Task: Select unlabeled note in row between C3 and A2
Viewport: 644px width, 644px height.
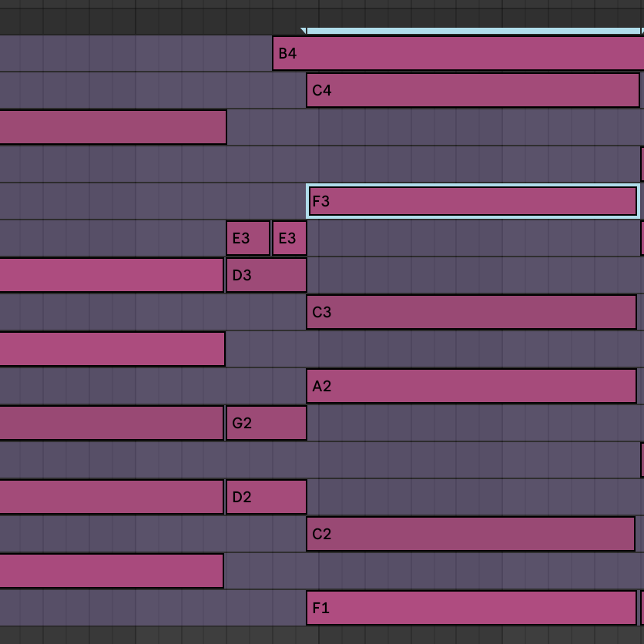Action: point(112,349)
